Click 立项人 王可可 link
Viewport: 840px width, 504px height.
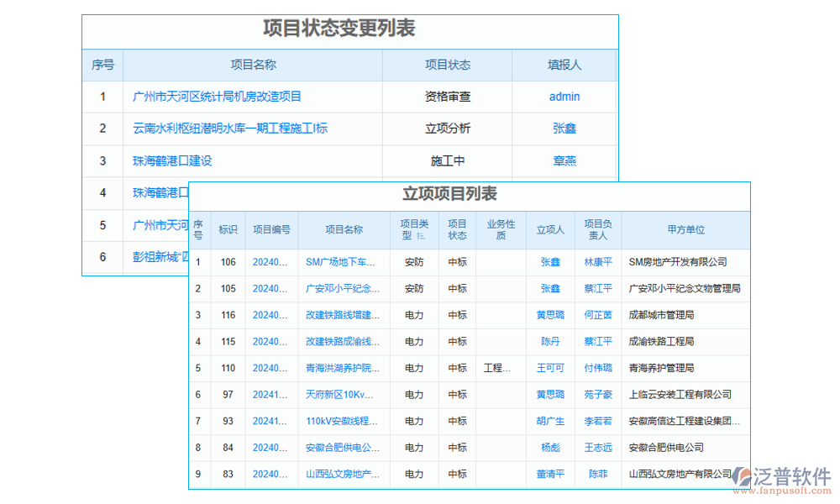point(550,368)
